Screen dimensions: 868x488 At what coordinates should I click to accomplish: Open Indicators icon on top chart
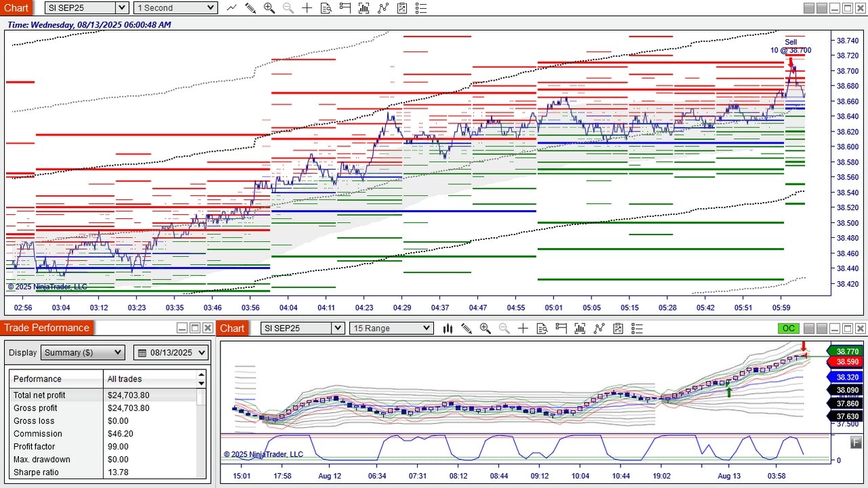click(x=383, y=8)
